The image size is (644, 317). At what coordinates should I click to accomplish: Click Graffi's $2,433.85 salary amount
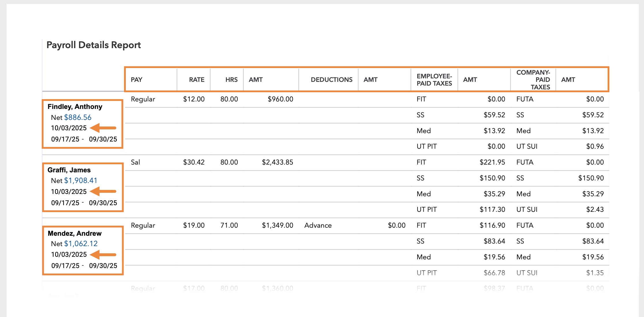(x=277, y=162)
